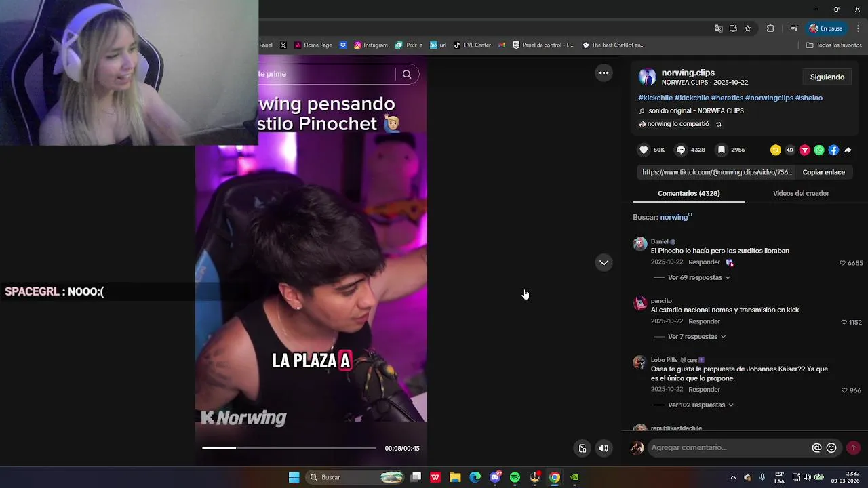This screenshot has height=488, width=868.
Task: Like Lobo Pillo's comment with 966 likes
Action: pos(844,390)
